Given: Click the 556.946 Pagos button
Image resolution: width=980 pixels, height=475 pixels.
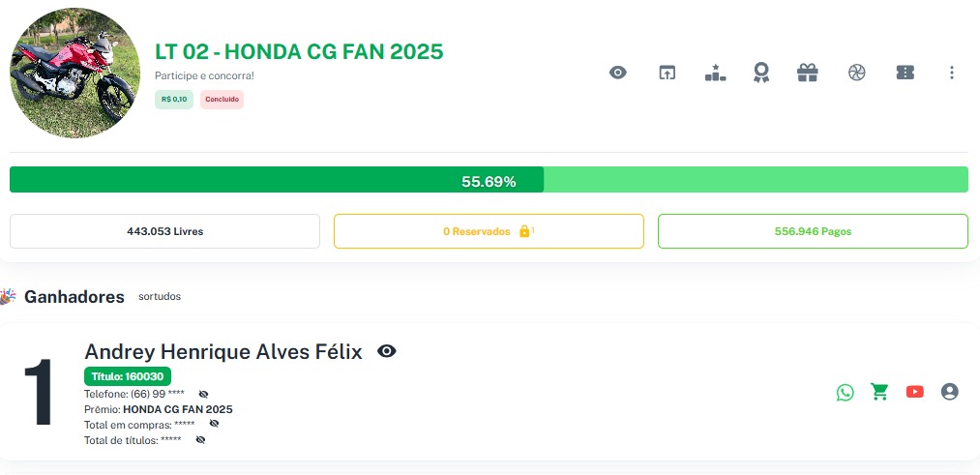Looking at the screenshot, I should click(x=813, y=231).
